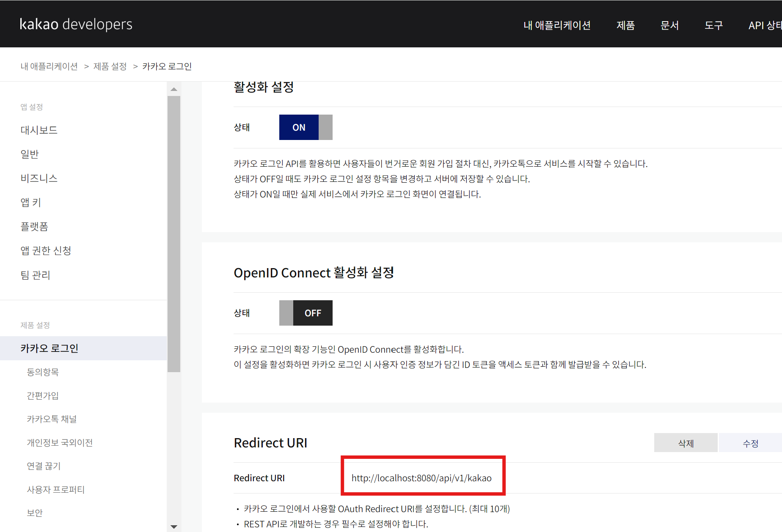
Task: Toggle the OpenID Connect OFF switch
Action: (x=306, y=313)
